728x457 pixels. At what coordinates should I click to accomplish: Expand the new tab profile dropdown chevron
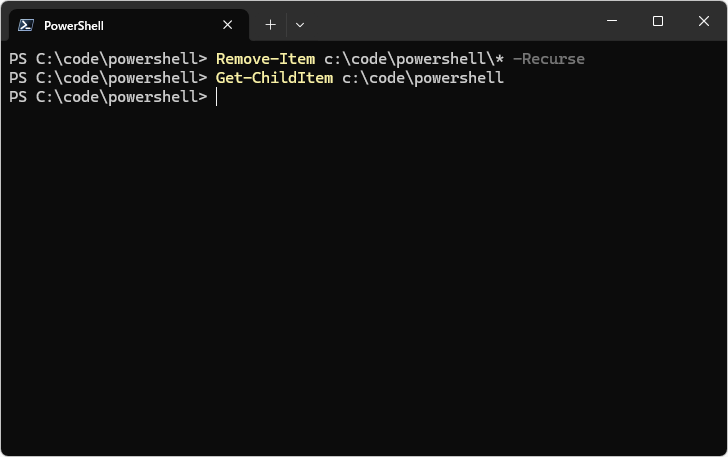click(x=300, y=24)
